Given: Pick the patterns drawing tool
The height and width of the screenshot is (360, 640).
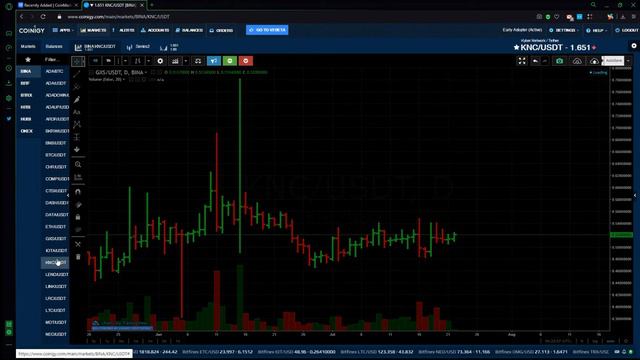Looking at the screenshot, I should tap(77, 124).
